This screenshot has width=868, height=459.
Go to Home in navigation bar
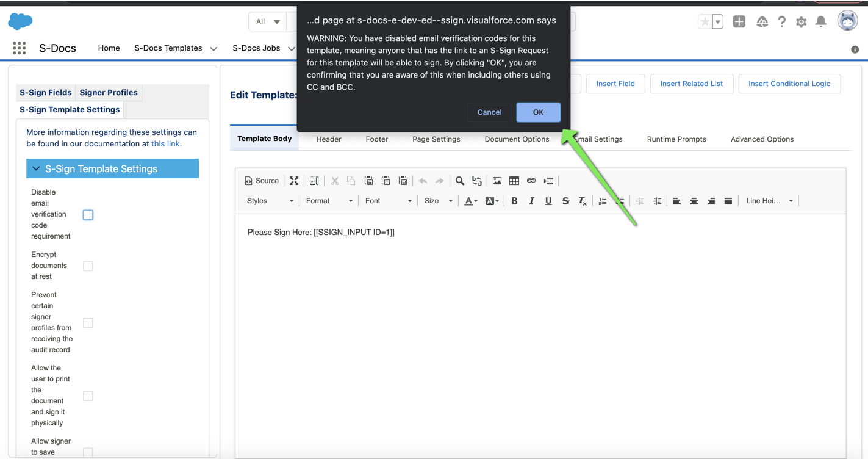coord(109,48)
